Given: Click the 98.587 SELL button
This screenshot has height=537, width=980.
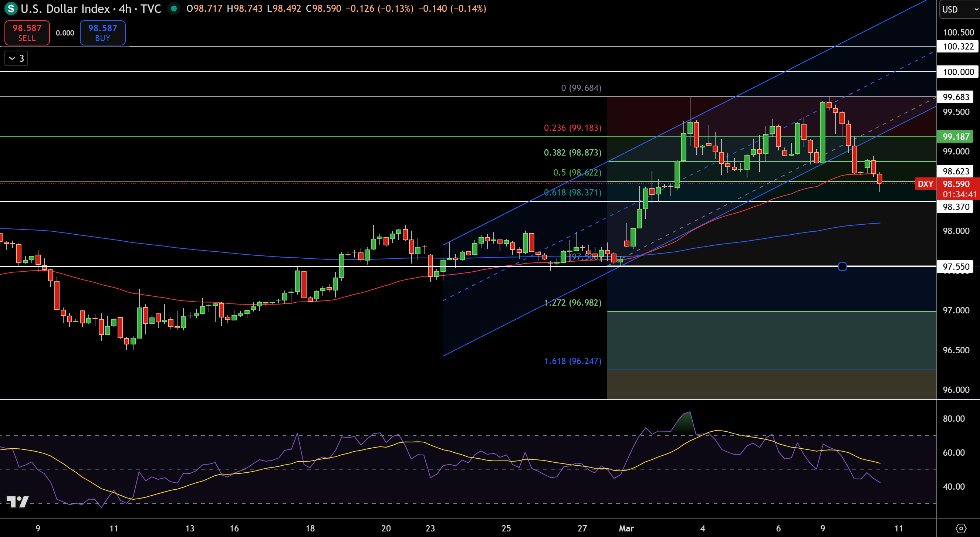Looking at the screenshot, I should [x=27, y=33].
